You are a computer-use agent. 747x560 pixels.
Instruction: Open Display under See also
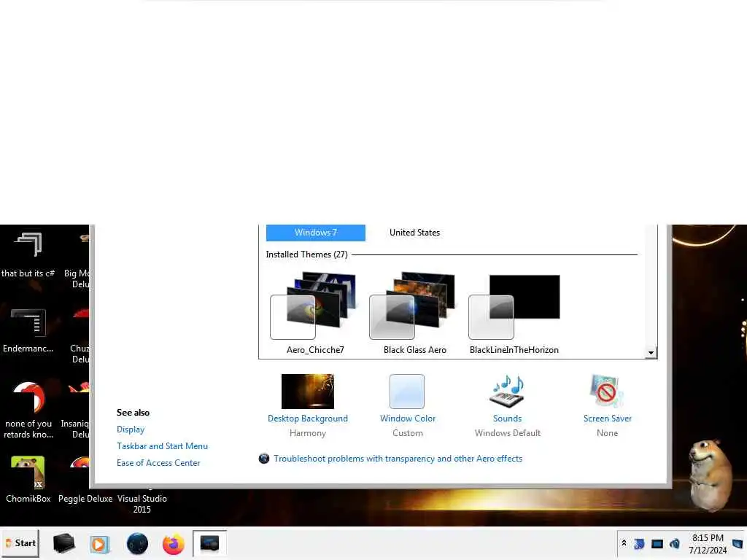pyautogui.click(x=131, y=429)
